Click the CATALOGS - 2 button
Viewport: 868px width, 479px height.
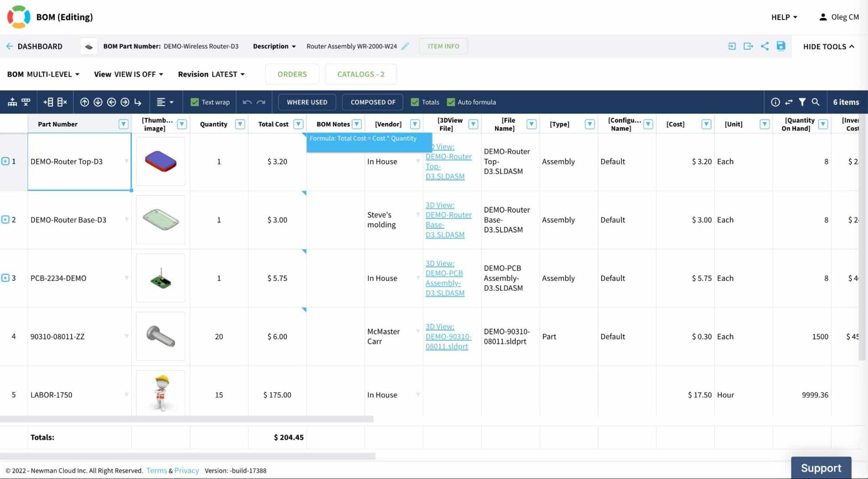pos(361,74)
